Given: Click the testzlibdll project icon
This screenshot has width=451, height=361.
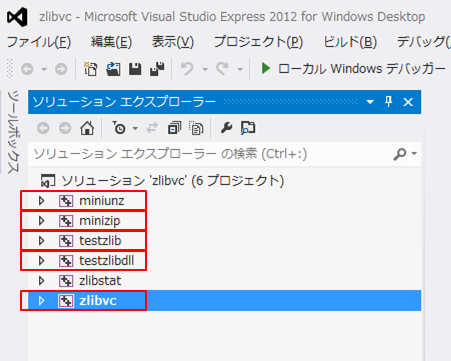Looking at the screenshot, I should click(66, 261).
